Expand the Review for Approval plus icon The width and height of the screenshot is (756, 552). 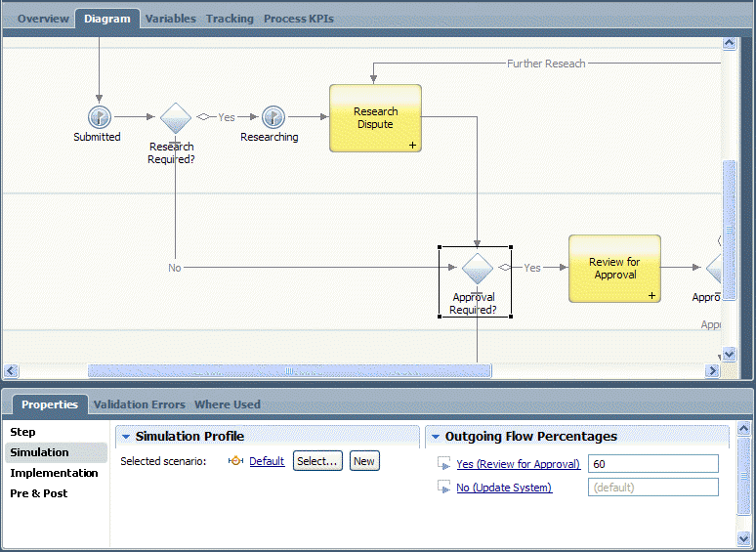[651, 295]
